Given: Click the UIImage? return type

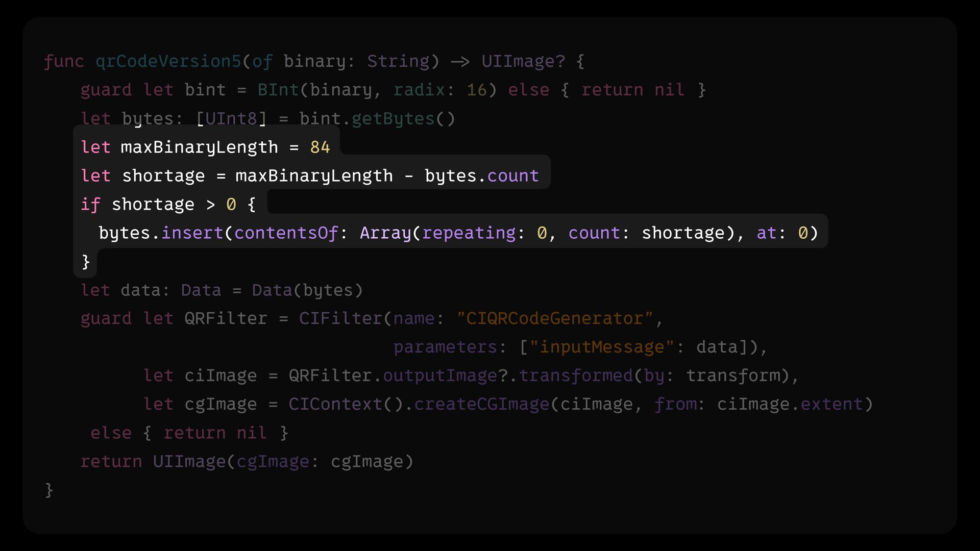Looking at the screenshot, I should coord(523,61).
